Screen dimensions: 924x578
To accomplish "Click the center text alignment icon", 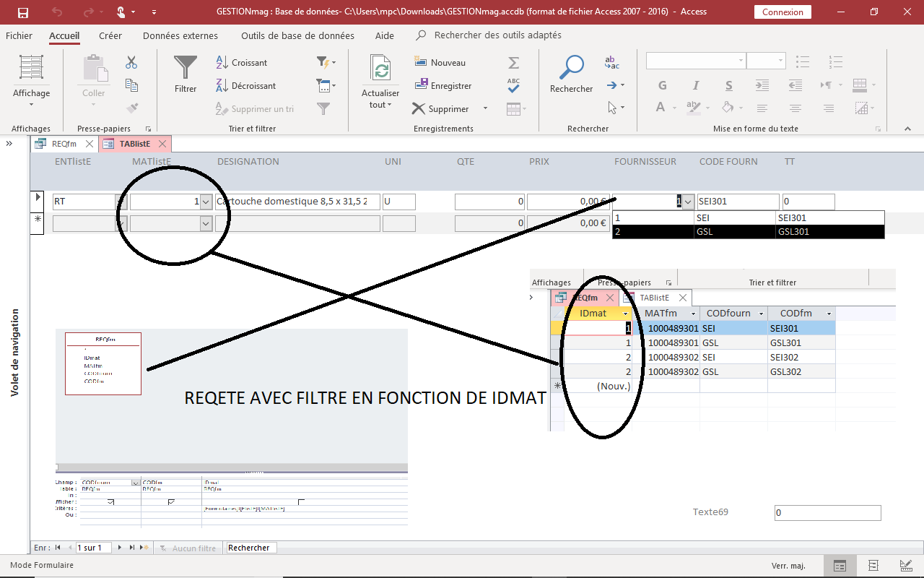I will click(x=796, y=108).
